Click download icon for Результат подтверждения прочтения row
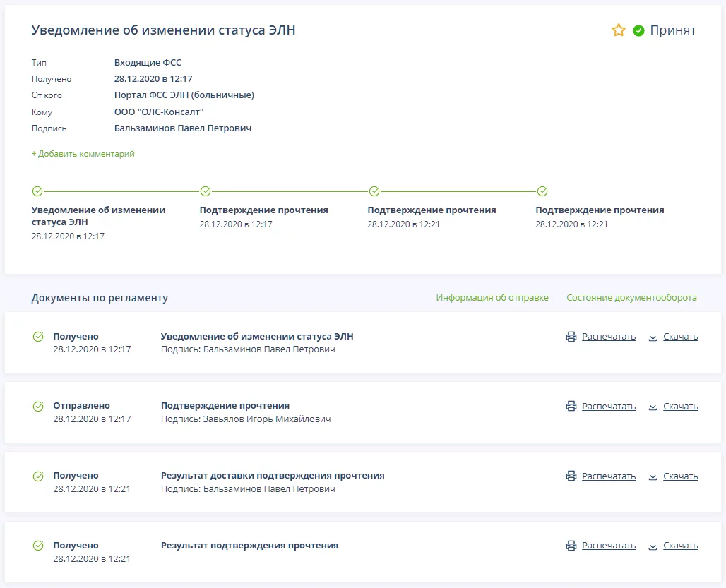This screenshot has width=726, height=588. [653, 546]
